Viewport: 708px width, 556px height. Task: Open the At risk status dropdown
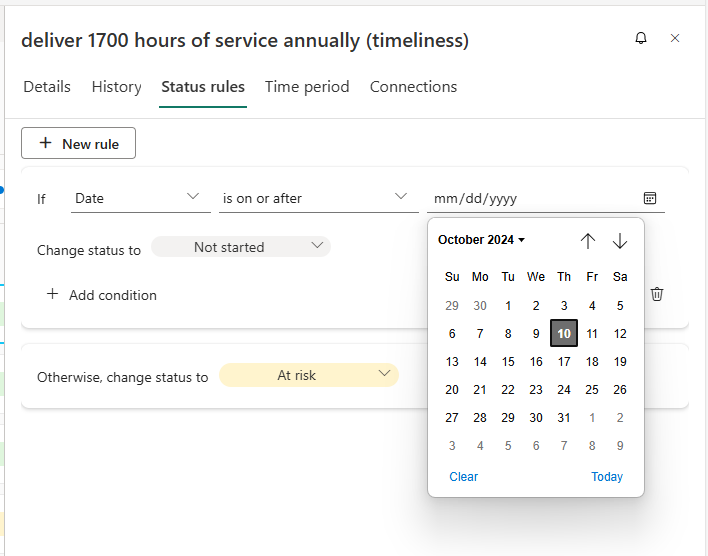[308, 375]
